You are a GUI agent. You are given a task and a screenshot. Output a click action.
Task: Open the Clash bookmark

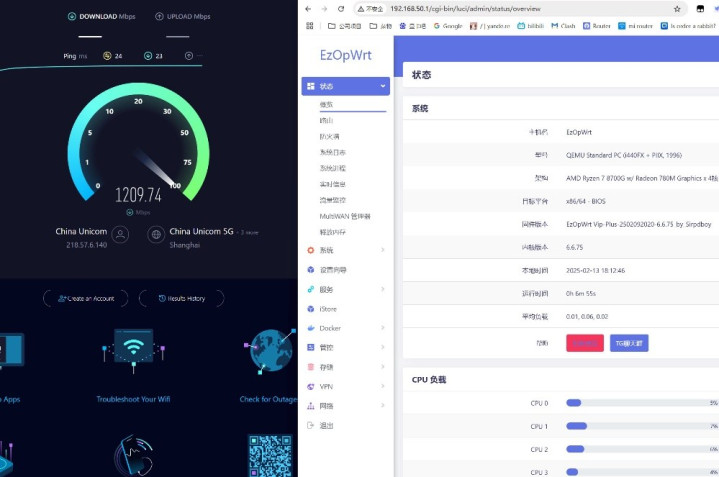[x=563, y=26]
